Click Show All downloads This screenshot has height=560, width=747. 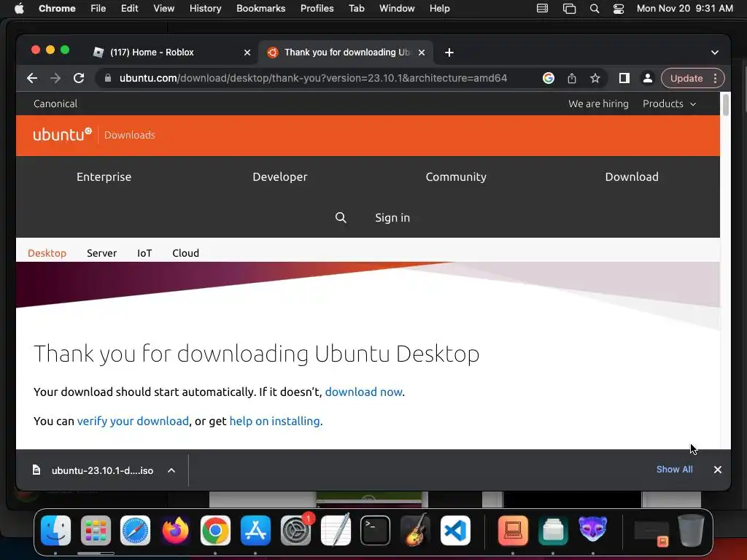click(674, 470)
